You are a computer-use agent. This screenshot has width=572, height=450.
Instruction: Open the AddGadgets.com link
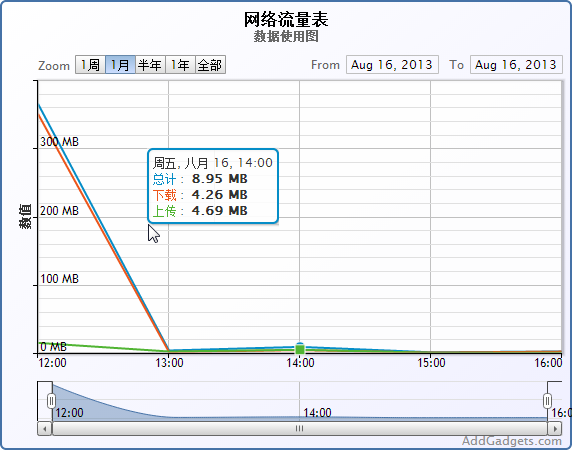pyautogui.click(x=512, y=441)
